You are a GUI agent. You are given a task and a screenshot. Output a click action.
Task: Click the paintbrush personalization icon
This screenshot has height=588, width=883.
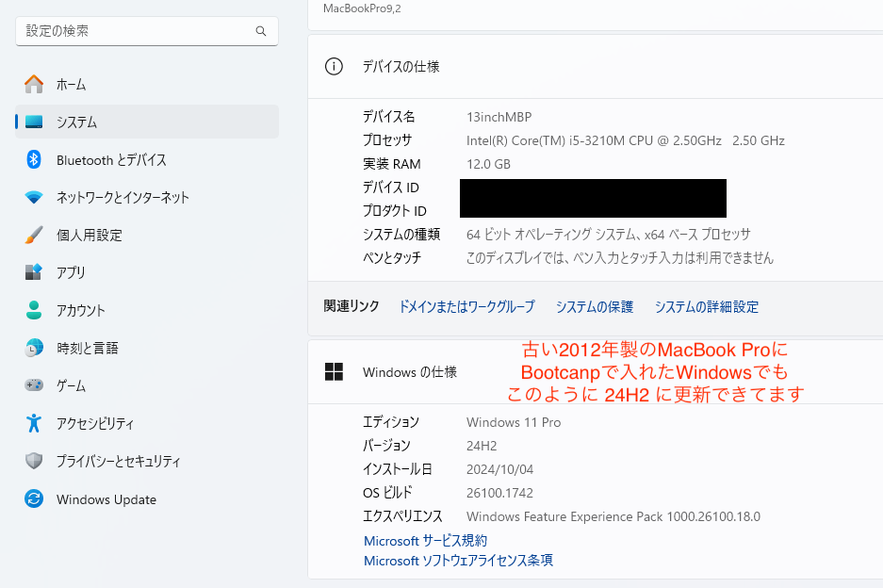pyautogui.click(x=34, y=235)
